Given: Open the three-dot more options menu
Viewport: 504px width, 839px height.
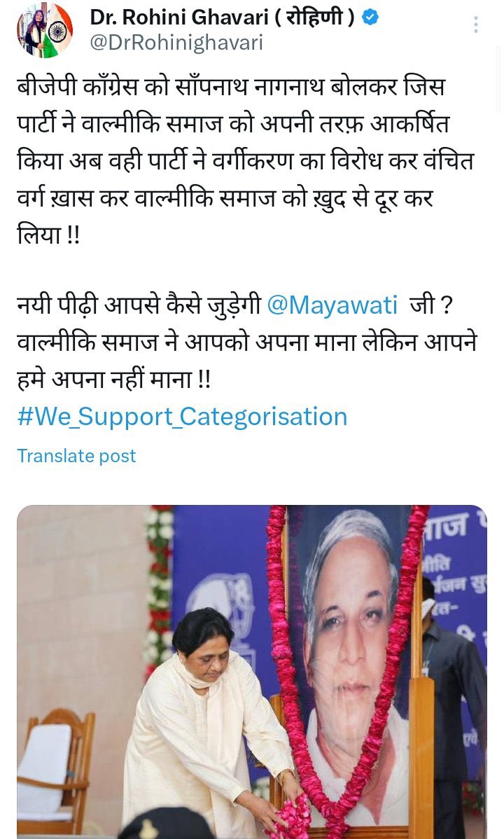Looking at the screenshot, I should (x=475, y=25).
